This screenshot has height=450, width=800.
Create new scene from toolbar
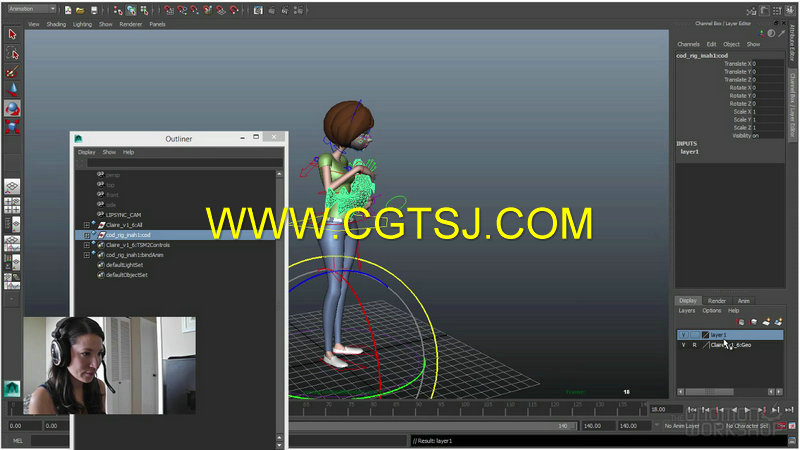tap(68, 10)
